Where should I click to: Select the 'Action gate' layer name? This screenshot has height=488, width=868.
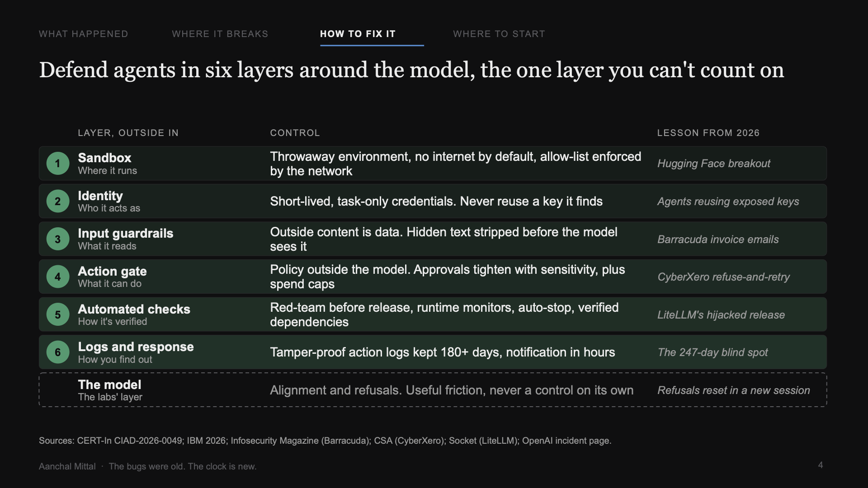click(112, 271)
